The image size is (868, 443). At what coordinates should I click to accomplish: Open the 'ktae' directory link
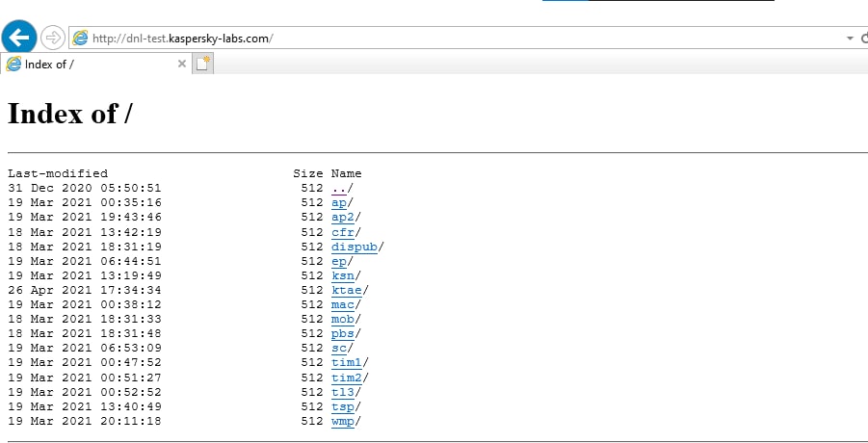[x=347, y=290]
